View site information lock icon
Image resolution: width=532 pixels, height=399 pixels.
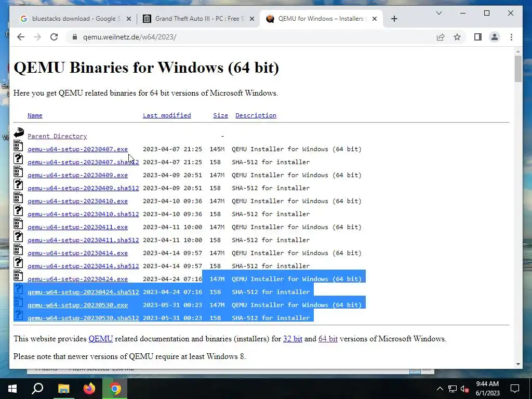tap(75, 37)
